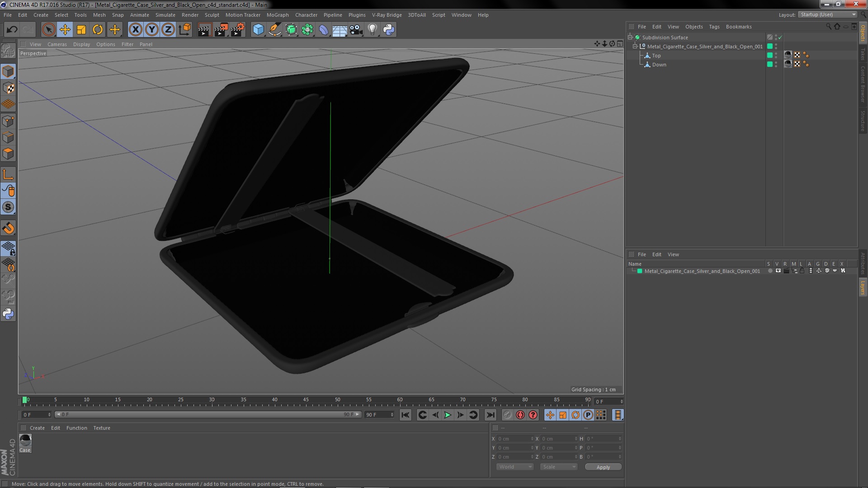
Task: Click the Magnet deformer icon
Action: coord(9,228)
